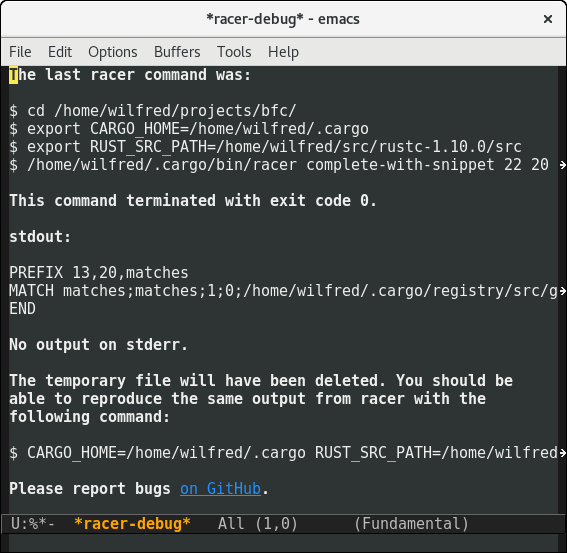Viewport: 567px width, 553px height.
Task: Click the truncation arrow on the MATCH matches line
Action: point(562,291)
